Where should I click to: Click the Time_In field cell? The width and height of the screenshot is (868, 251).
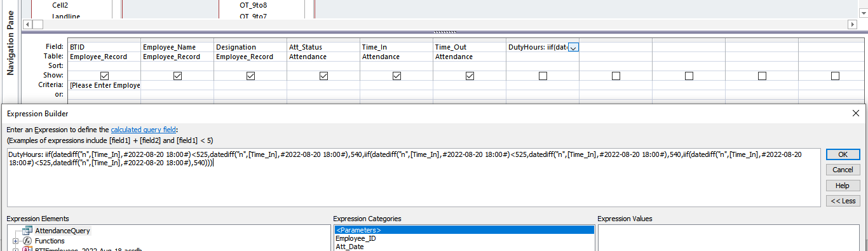397,47
